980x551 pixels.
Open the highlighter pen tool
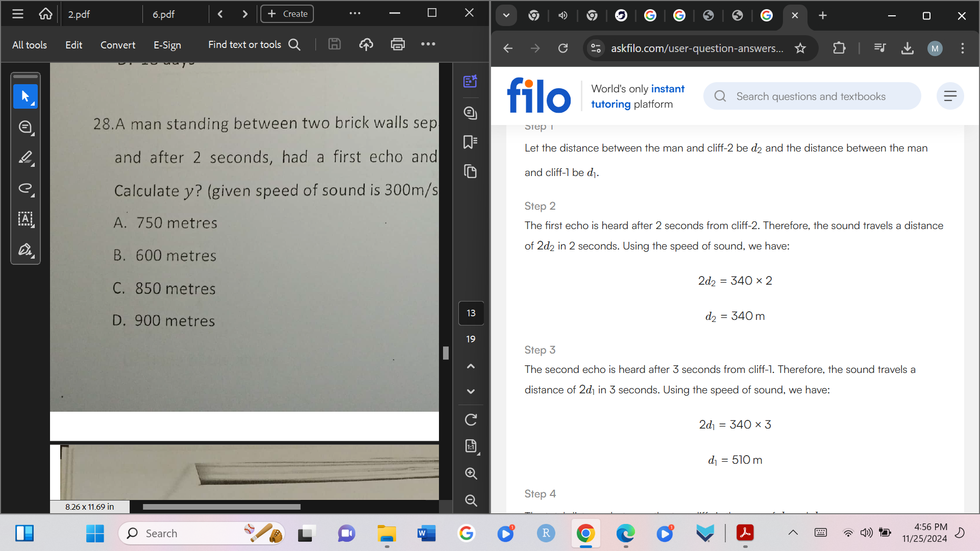[25, 158]
